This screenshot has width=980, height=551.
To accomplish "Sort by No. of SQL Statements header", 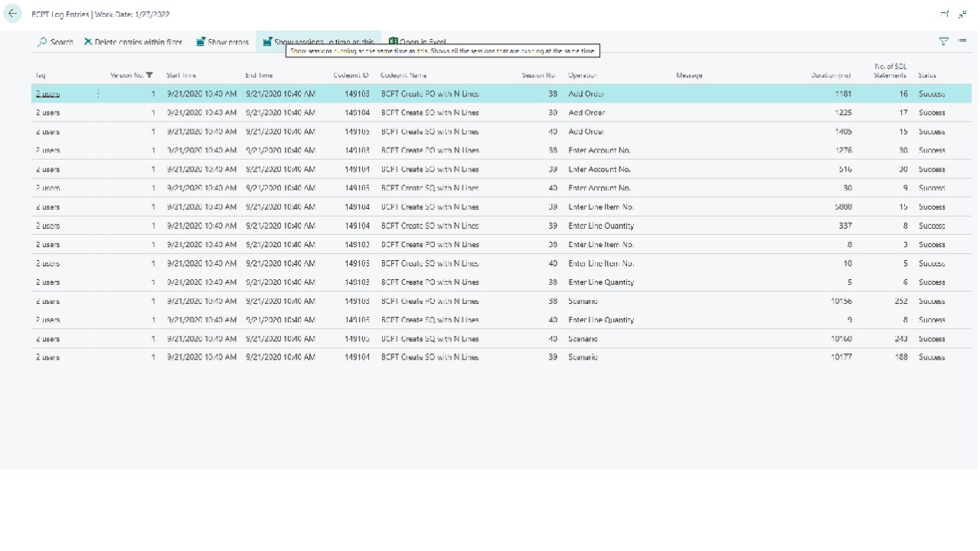I will click(890, 70).
